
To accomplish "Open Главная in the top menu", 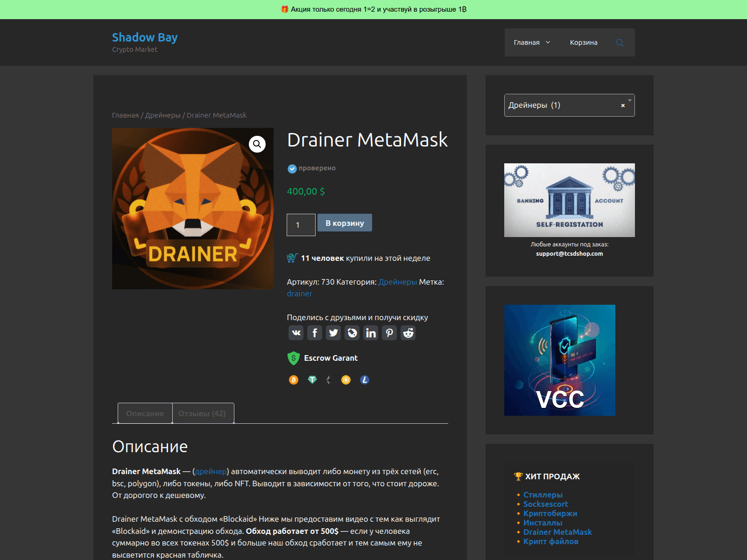I will coord(527,42).
